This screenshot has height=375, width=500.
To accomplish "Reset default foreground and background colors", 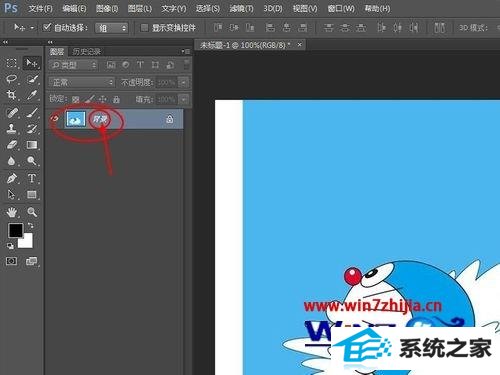I will coord(10,246).
